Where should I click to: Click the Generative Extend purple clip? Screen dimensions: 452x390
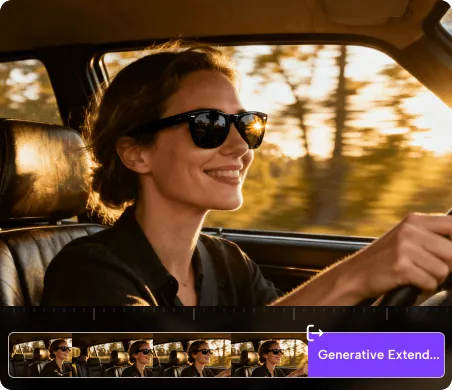(376, 355)
